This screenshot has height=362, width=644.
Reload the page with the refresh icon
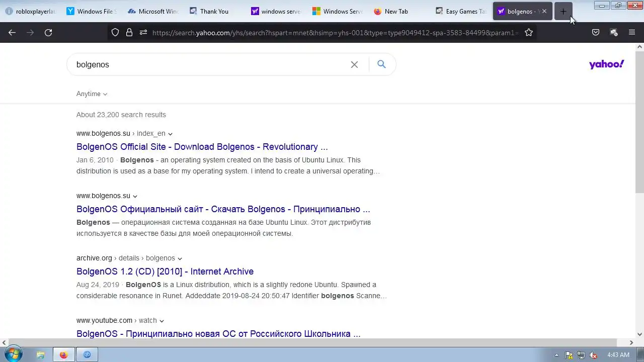pyautogui.click(x=48, y=32)
